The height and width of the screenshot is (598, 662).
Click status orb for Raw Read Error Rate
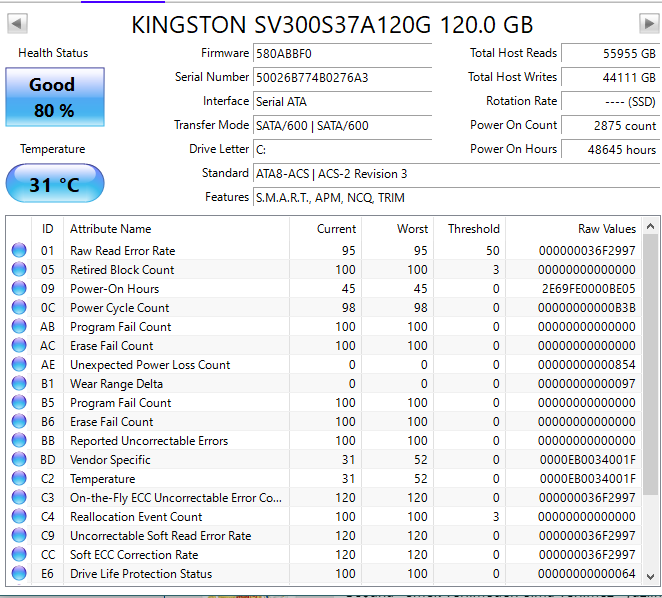pyautogui.click(x=19, y=250)
